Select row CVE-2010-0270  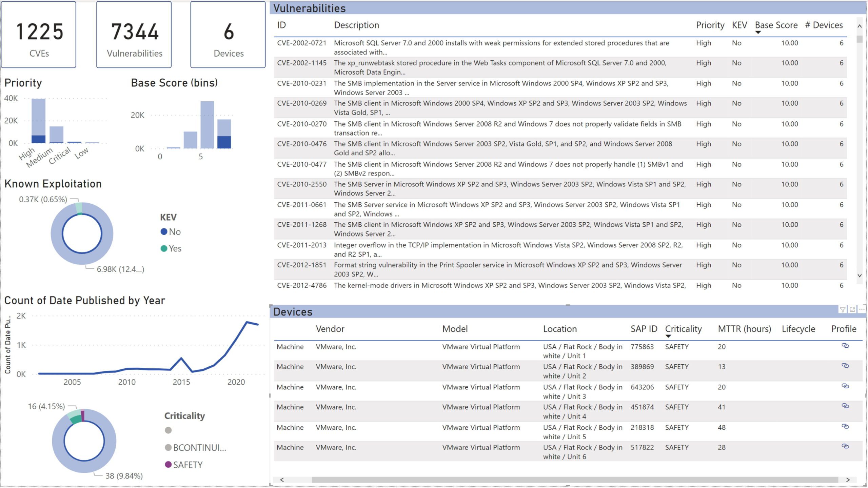(560, 128)
